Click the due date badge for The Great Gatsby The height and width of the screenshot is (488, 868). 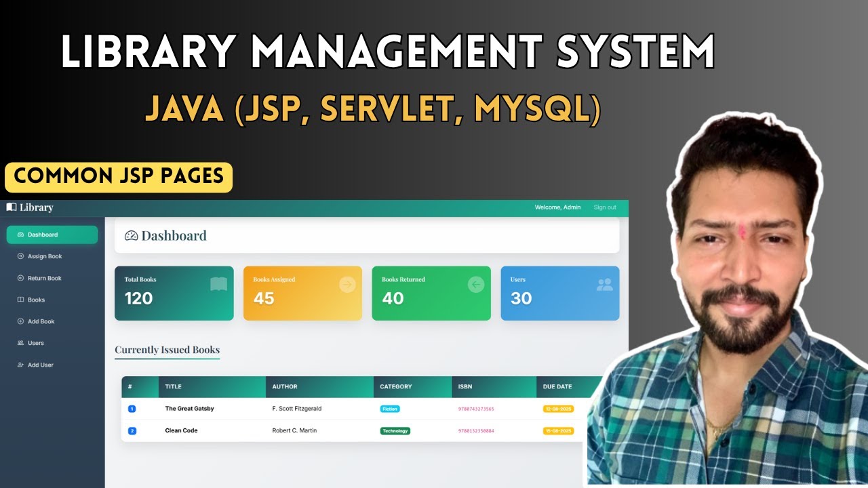(559, 409)
